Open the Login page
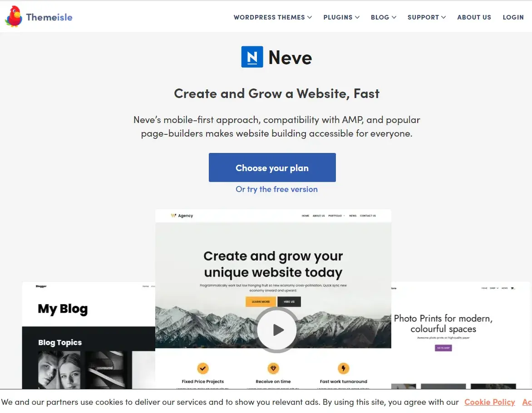Screen dimensions: 532x413 point(513,17)
